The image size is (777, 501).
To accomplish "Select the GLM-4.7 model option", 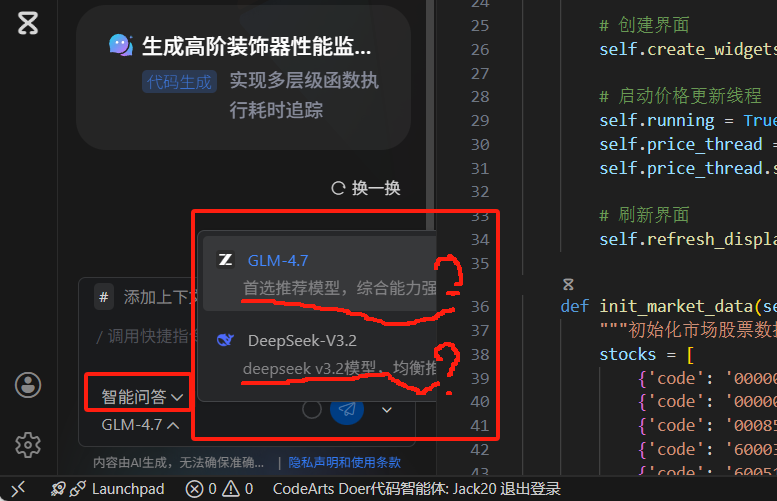I will pos(320,274).
